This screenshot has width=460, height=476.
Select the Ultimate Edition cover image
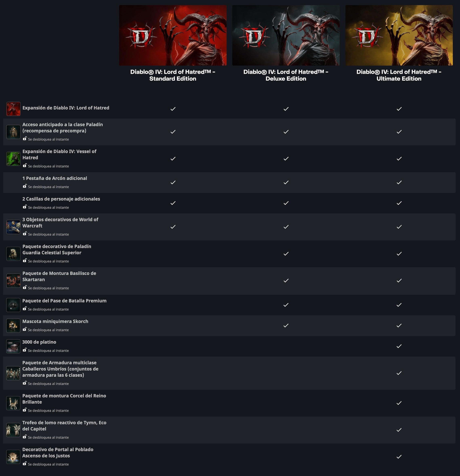click(399, 35)
